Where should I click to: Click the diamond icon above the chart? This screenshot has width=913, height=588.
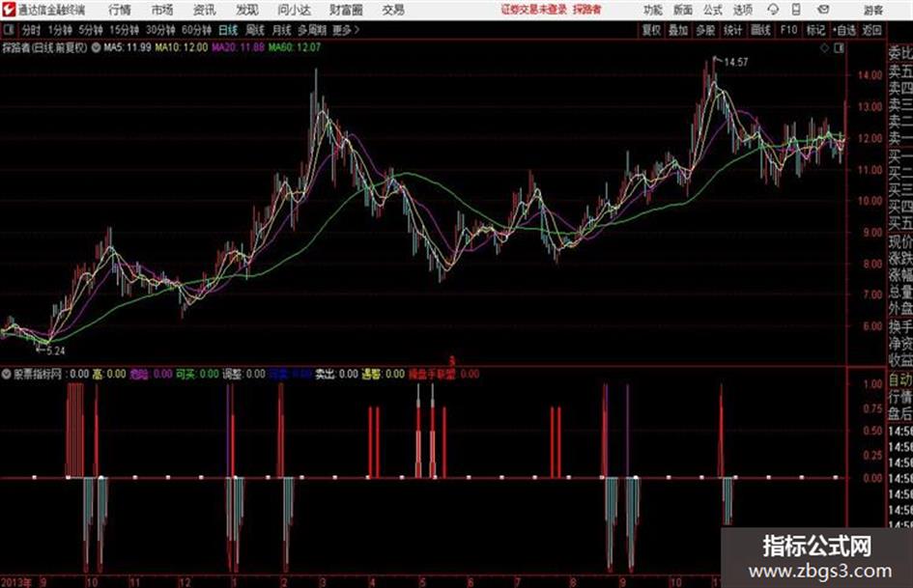(x=824, y=48)
